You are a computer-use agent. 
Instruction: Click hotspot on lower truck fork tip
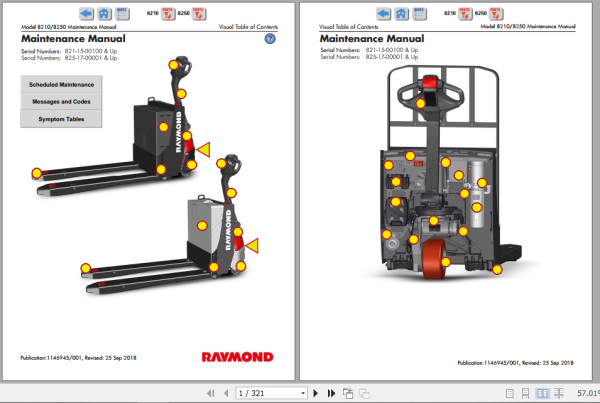[x=86, y=268]
